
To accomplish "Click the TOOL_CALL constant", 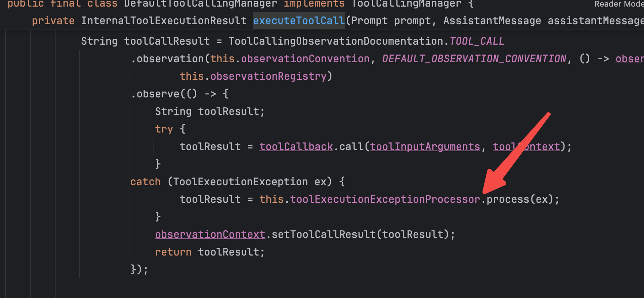I will pyautogui.click(x=477, y=41).
